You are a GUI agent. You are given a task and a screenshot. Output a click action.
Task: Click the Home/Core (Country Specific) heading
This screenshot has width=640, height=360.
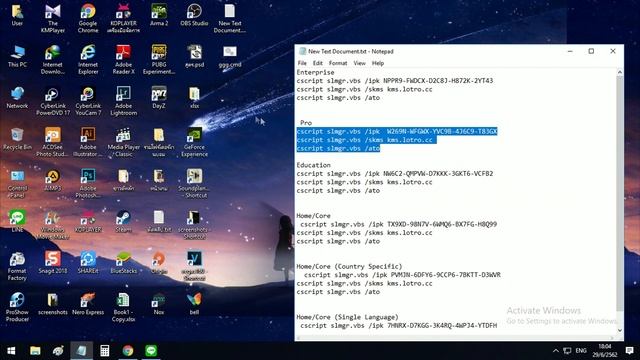[x=349, y=266]
